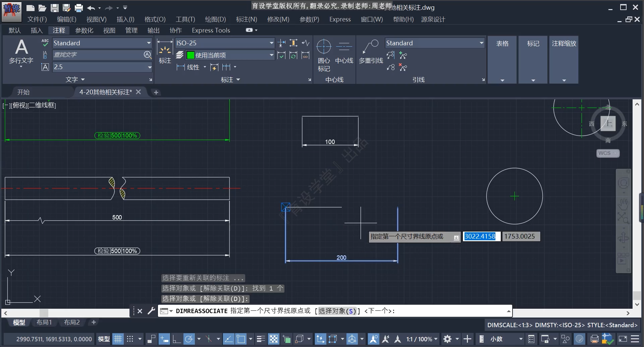
Task: Click the Quick Dimension lightning icon
Action: click(x=214, y=67)
